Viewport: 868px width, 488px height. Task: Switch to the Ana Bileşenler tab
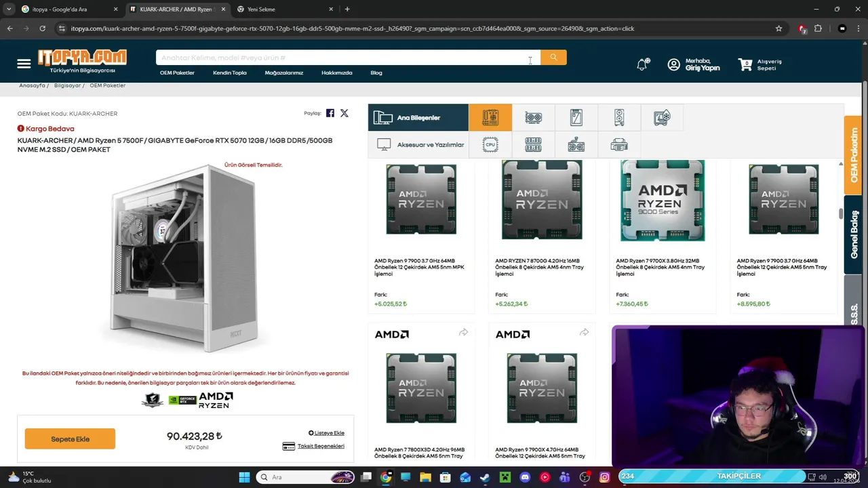418,117
